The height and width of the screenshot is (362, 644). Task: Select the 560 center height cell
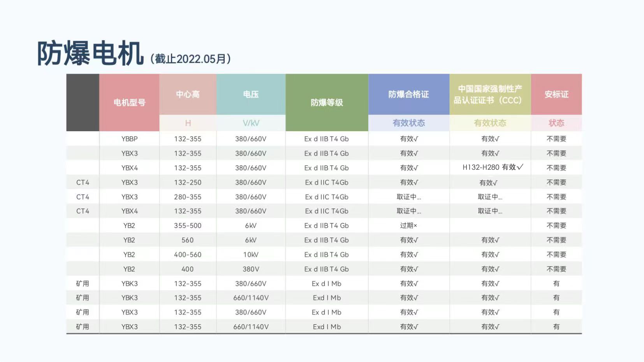[188, 240]
